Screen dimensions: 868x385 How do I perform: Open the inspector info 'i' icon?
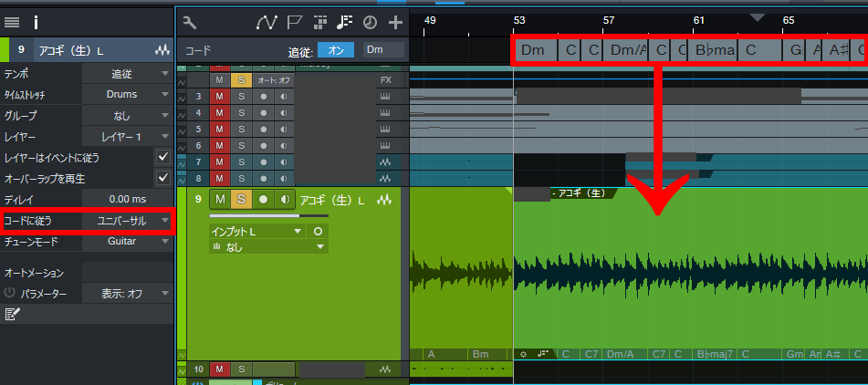pos(36,22)
